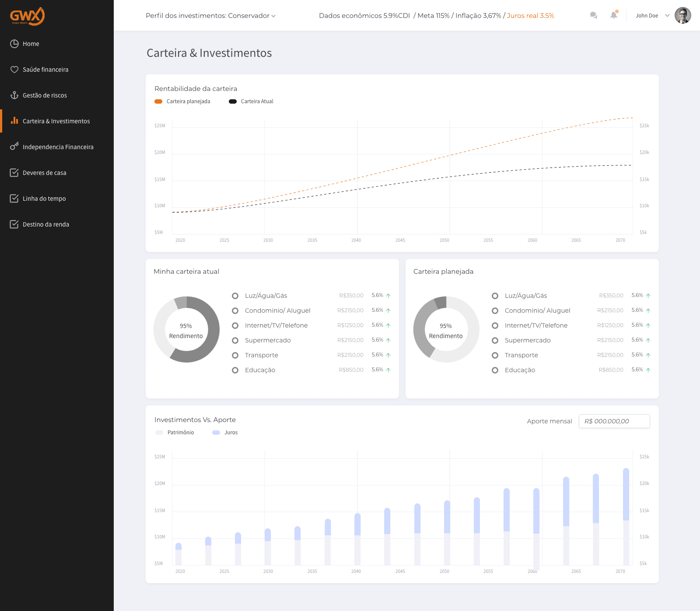This screenshot has height=611, width=700.
Task: Select Condominio/ Aluguel radio in Minha carteira atual
Action: 235,311
